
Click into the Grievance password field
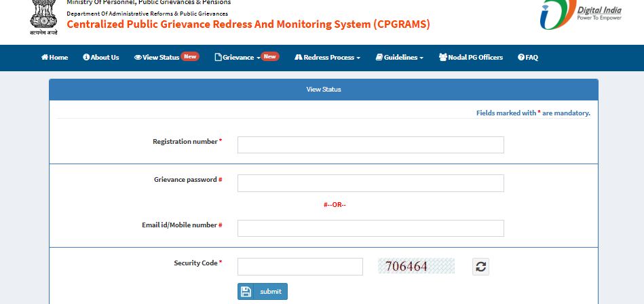371,183
